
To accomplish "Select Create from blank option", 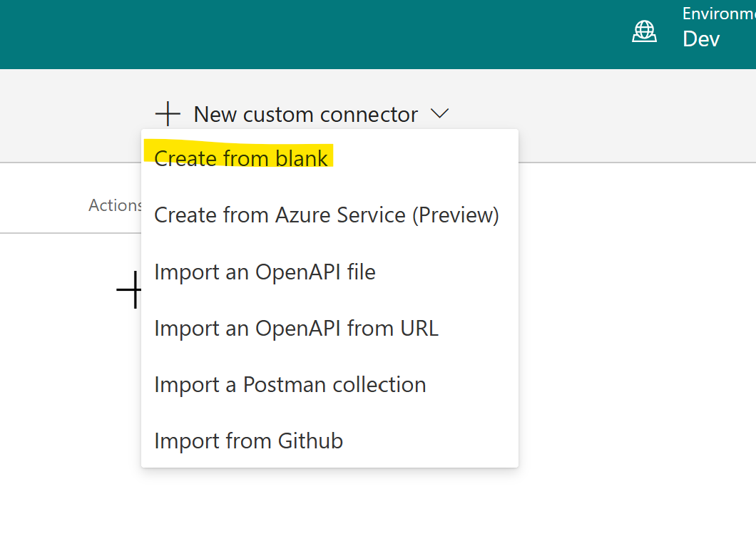I will pyautogui.click(x=330, y=158).
